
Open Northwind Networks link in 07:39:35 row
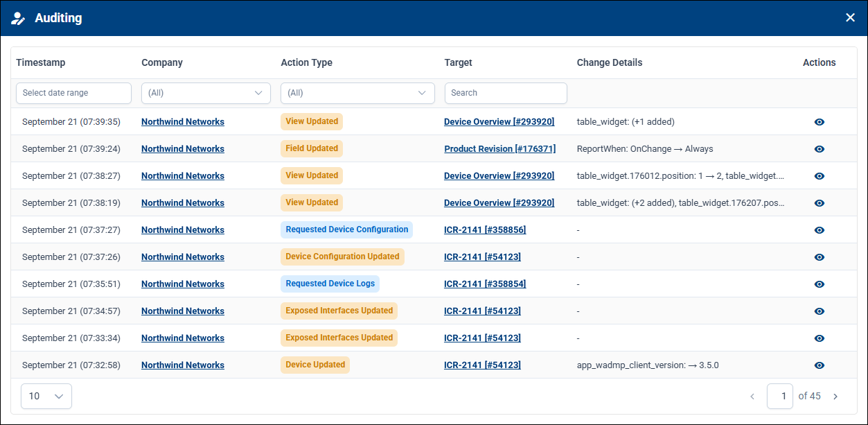pyautogui.click(x=183, y=122)
